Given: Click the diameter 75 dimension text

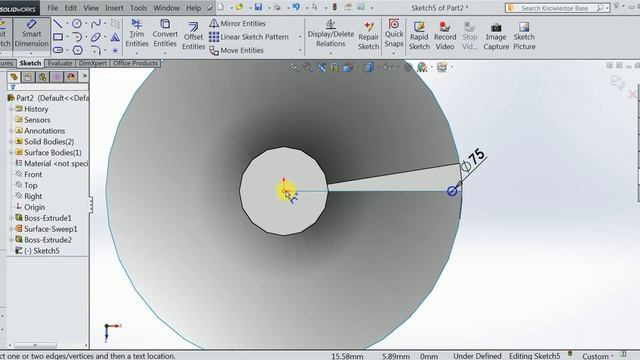Looking at the screenshot, I should click(473, 160).
